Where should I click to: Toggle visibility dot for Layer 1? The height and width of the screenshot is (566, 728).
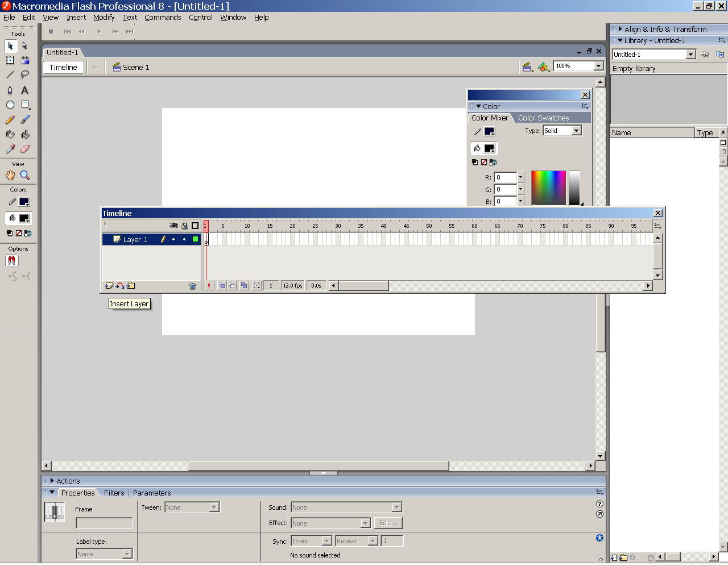point(173,239)
